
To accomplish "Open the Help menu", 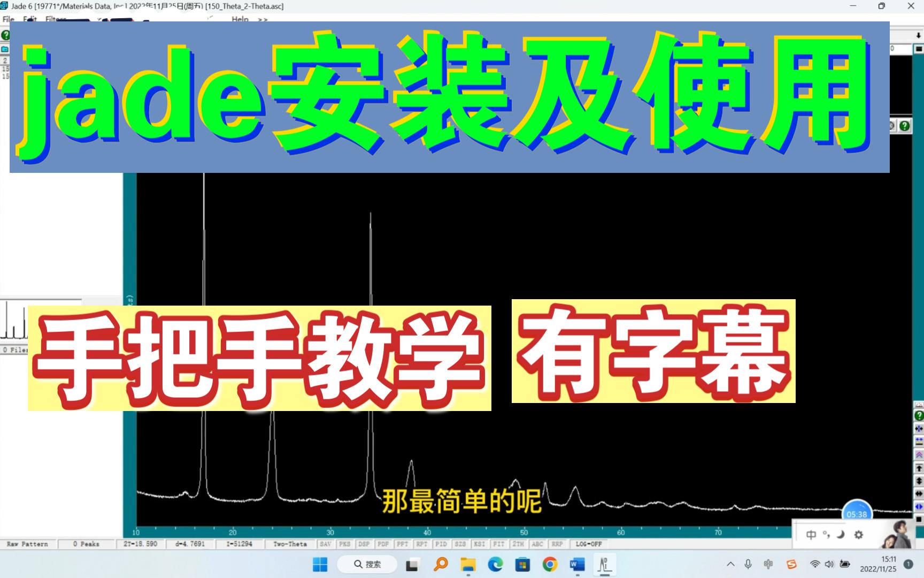I will pos(240,19).
